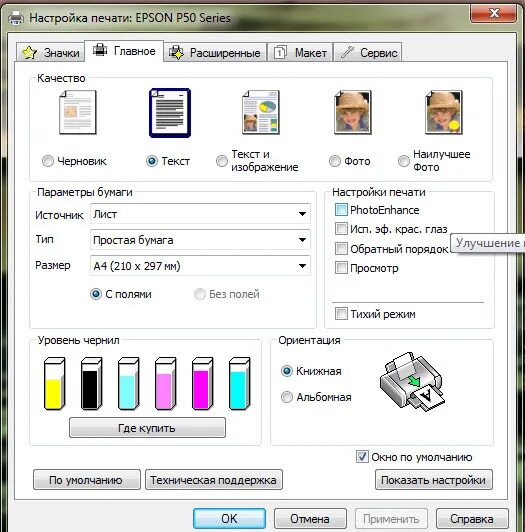
Task: Choose Альбомная landscape orientation
Action: pyautogui.click(x=287, y=397)
